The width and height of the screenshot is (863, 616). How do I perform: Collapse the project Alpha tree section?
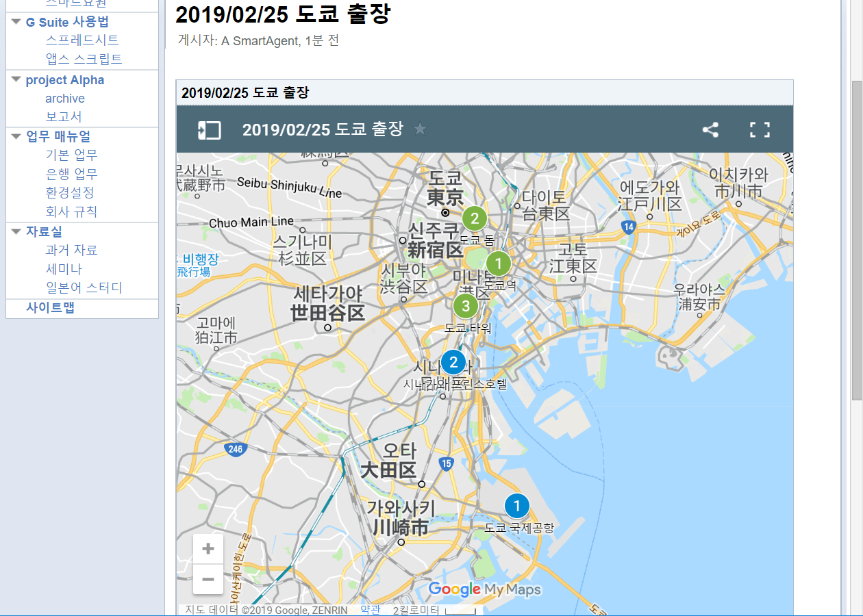click(x=16, y=79)
